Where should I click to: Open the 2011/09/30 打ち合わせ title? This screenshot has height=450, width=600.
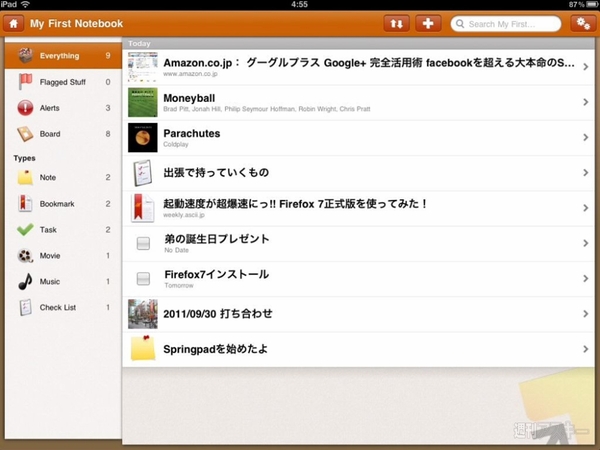point(218,314)
